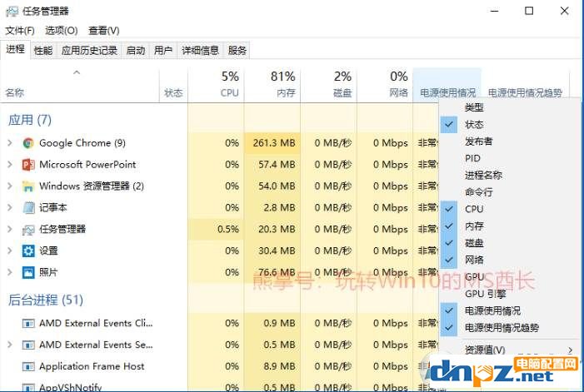Select the 后台进程 (51) group heading
584x392 pixels.
46,300
